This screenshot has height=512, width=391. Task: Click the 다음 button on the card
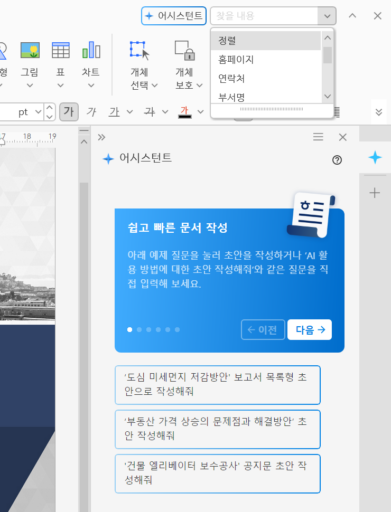tap(310, 330)
